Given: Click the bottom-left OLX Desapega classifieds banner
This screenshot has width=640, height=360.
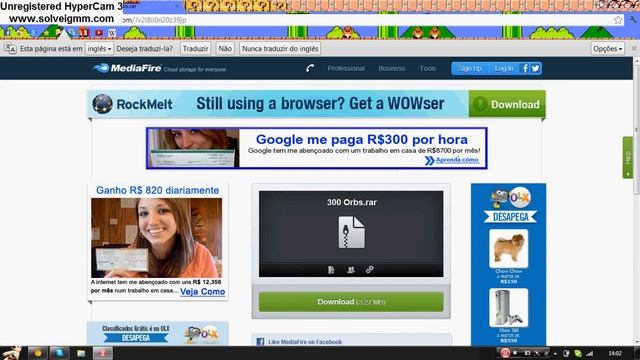Looking at the screenshot, I should click(x=158, y=333).
